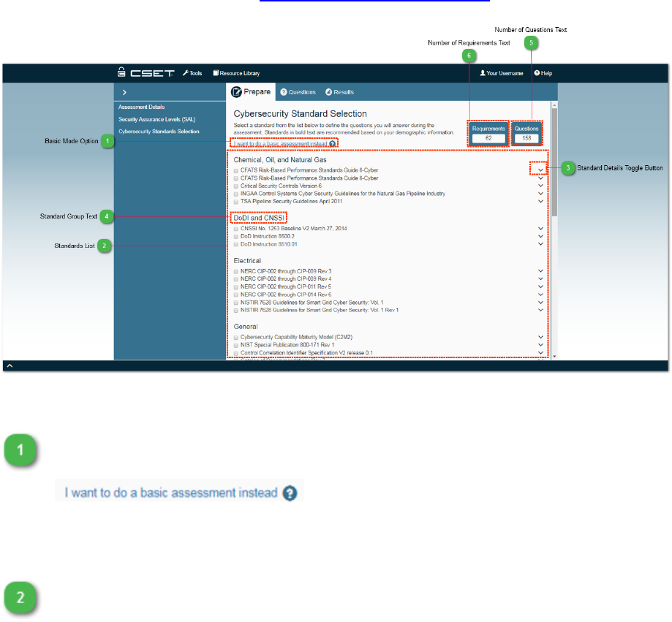The height and width of the screenshot is (622, 672).
Task: Click the small help icon after the basic assessment link in the app
Action: coord(333,144)
